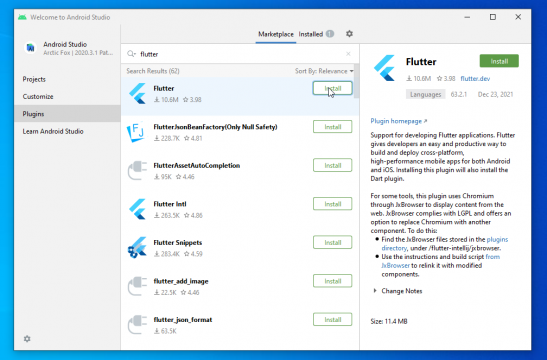Install FlutterJsonBeanFactory plugin
Viewport: 547px width, 360px height.
[x=332, y=127]
